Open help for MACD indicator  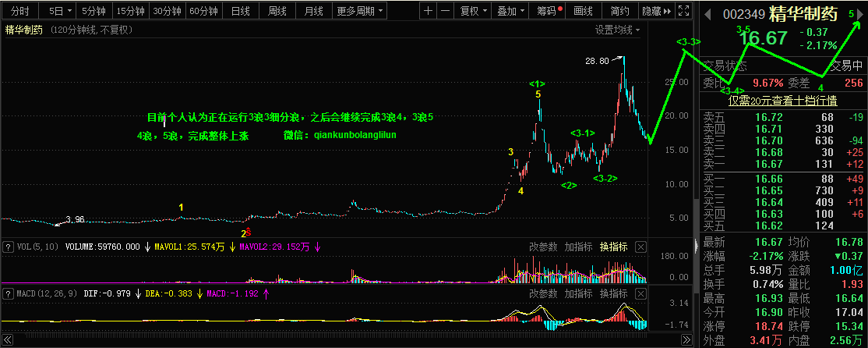click(9, 293)
